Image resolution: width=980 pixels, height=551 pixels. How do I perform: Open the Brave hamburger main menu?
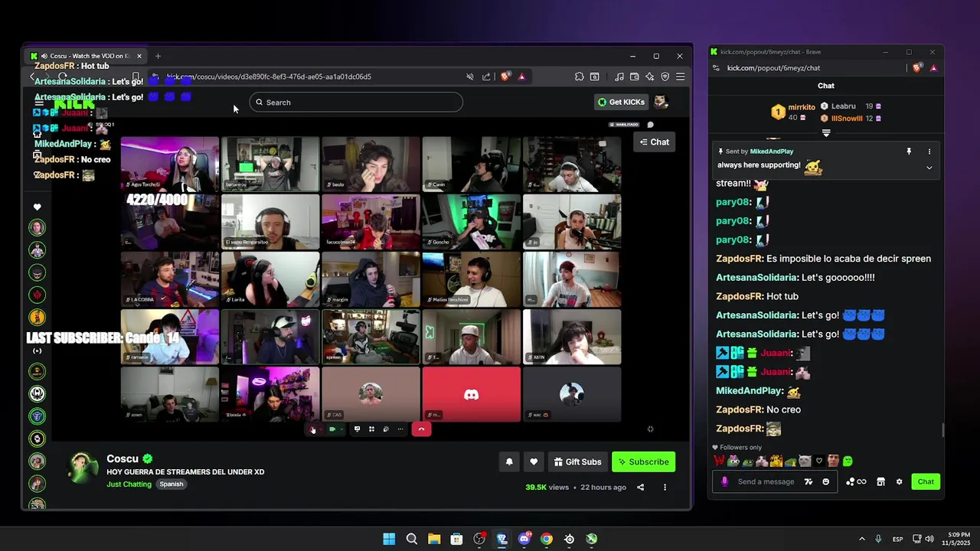point(680,77)
